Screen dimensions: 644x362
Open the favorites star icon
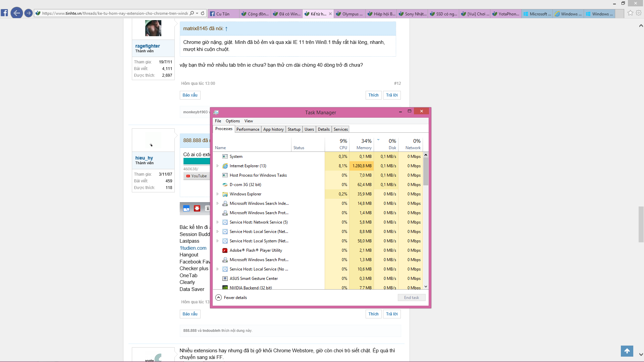pyautogui.click(x=630, y=13)
